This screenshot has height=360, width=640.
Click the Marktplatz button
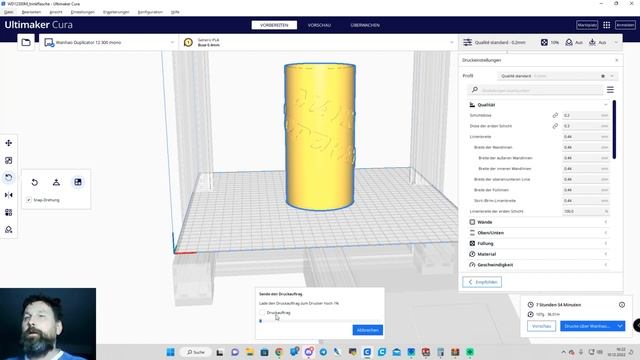click(587, 25)
